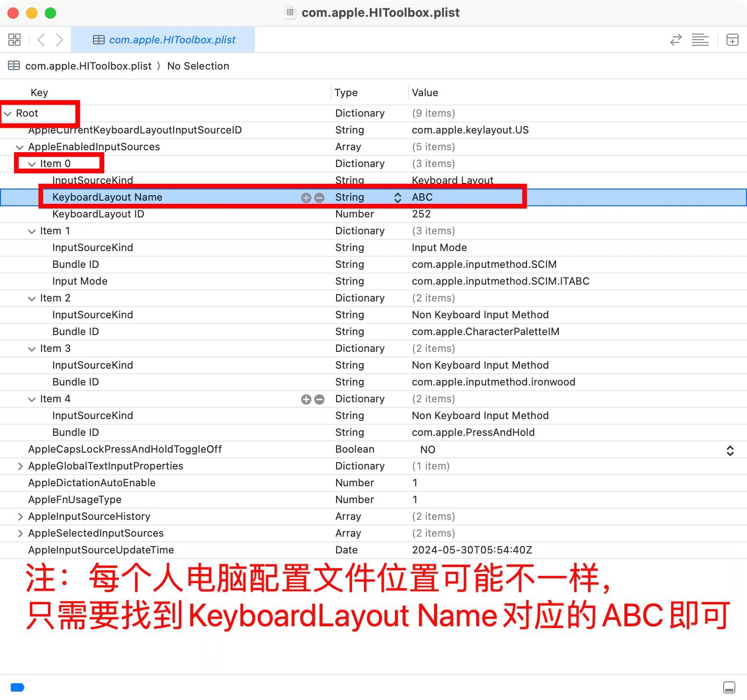
Task: Open the editor options lines icon
Action: [700, 40]
